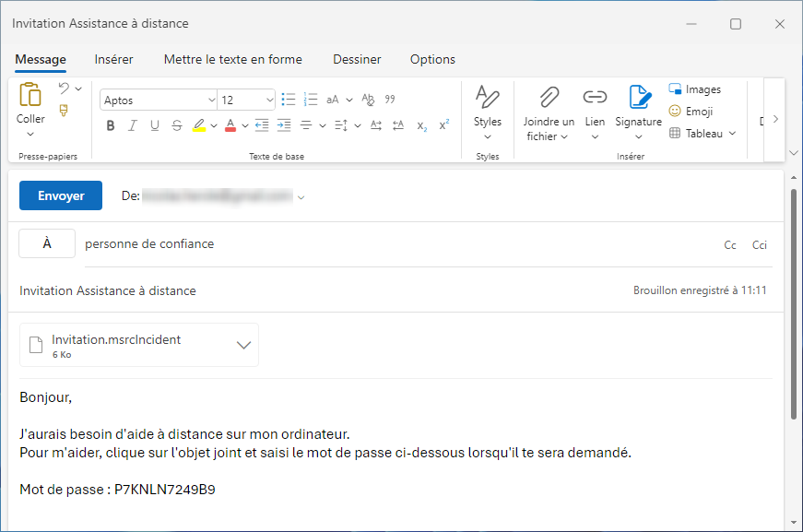Switch to the Insérer tab
Image resolution: width=803 pixels, height=532 pixels.
point(113,59)
